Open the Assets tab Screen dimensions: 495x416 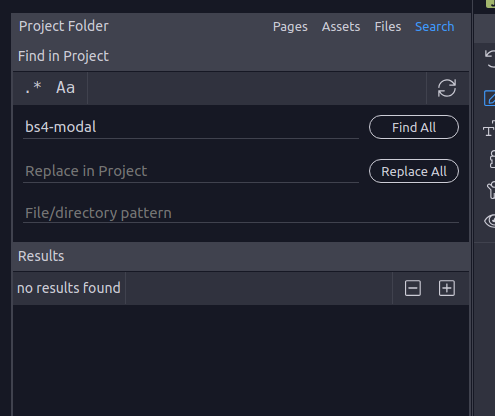point(341,27)
